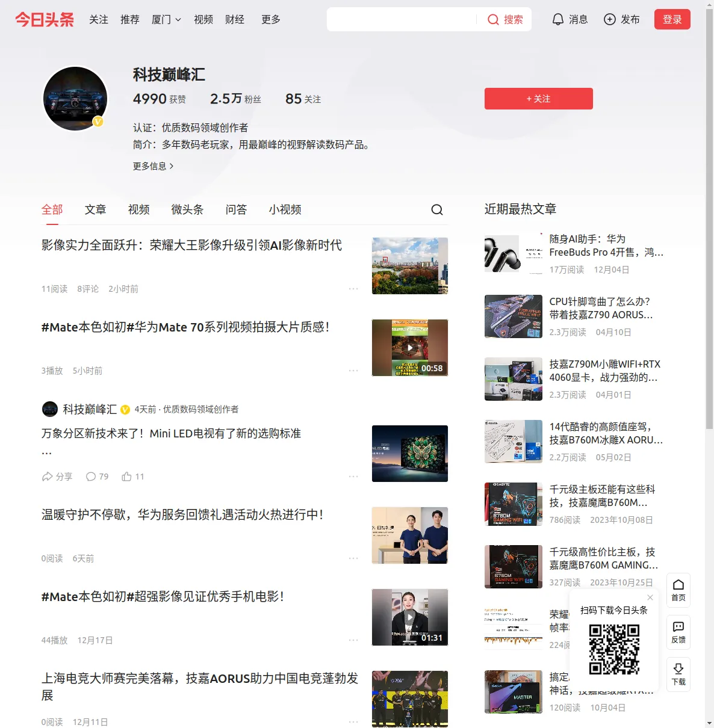Like the Mini LED电视 post
The image size is (714, 728).
click(133, 477)
